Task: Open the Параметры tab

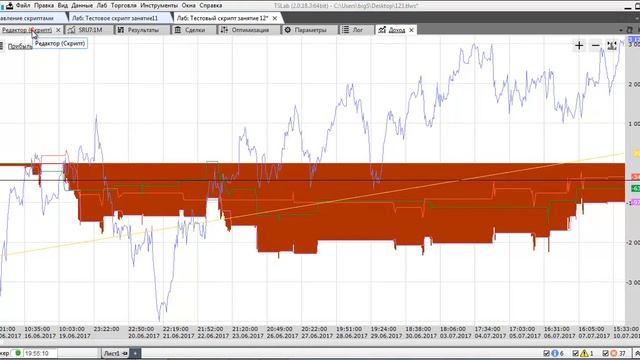Action: point(310,30)
